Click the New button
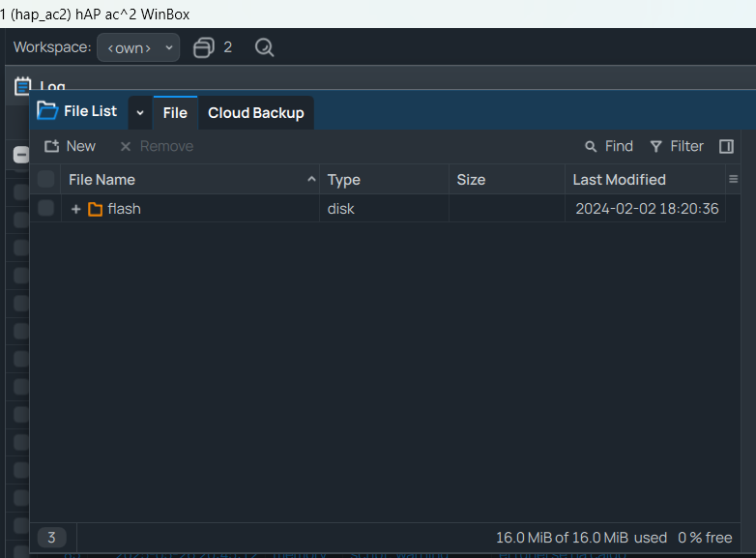 [x=70, y=146]
